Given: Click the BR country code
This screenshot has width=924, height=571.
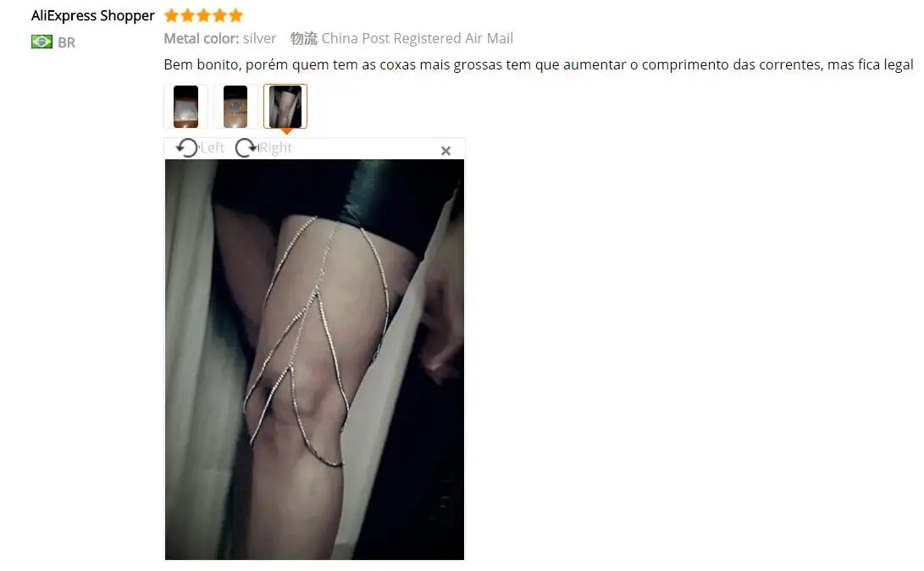Looking at the screenshot, I should [x=67, y=42].
